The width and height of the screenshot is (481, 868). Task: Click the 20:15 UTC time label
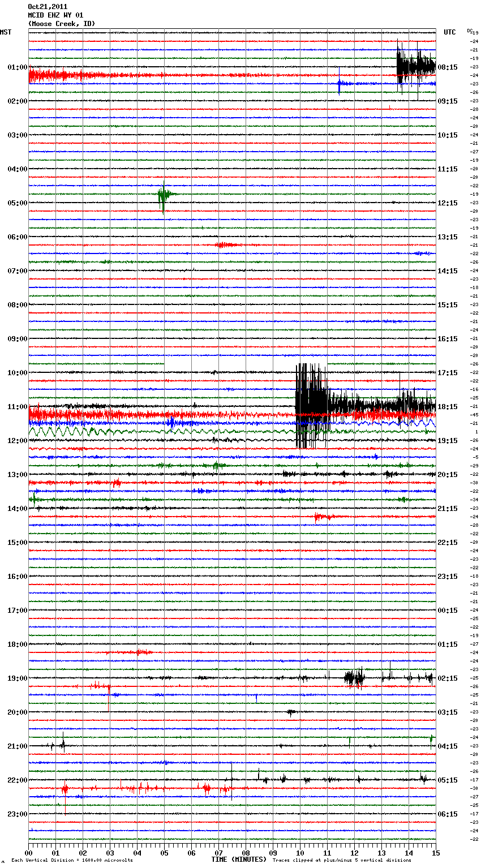coord(448,475)
